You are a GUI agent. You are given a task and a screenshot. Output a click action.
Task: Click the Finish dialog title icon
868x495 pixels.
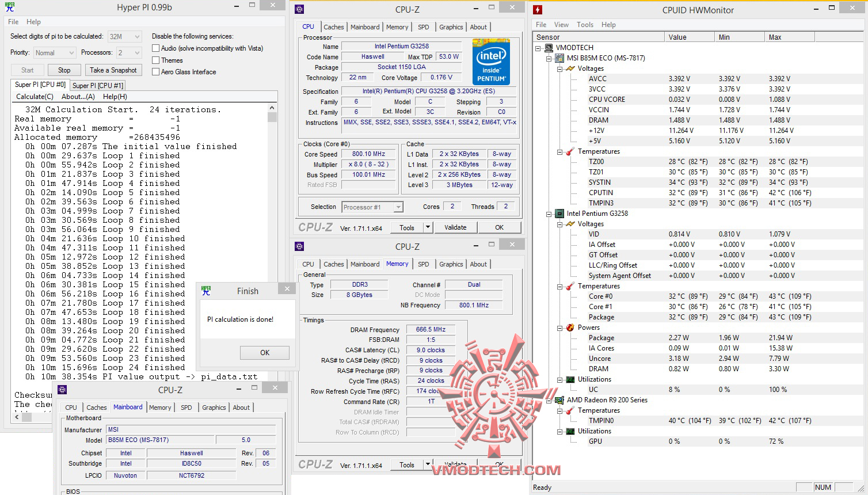[x=206, y=291]
